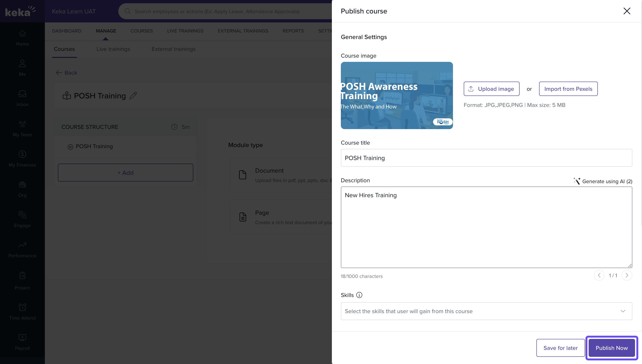Open the REPORTS menu tab
Screen dimensions: 642x364
tap(293, 31)
